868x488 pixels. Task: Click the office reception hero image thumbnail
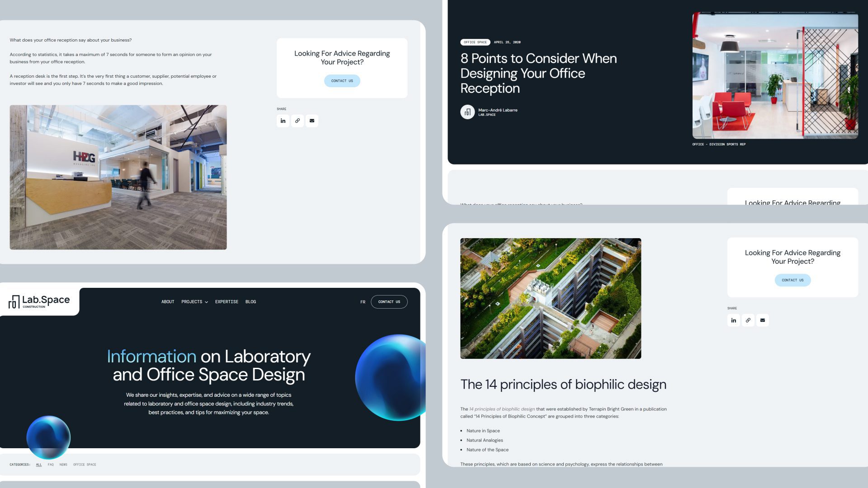pos(774,75)
